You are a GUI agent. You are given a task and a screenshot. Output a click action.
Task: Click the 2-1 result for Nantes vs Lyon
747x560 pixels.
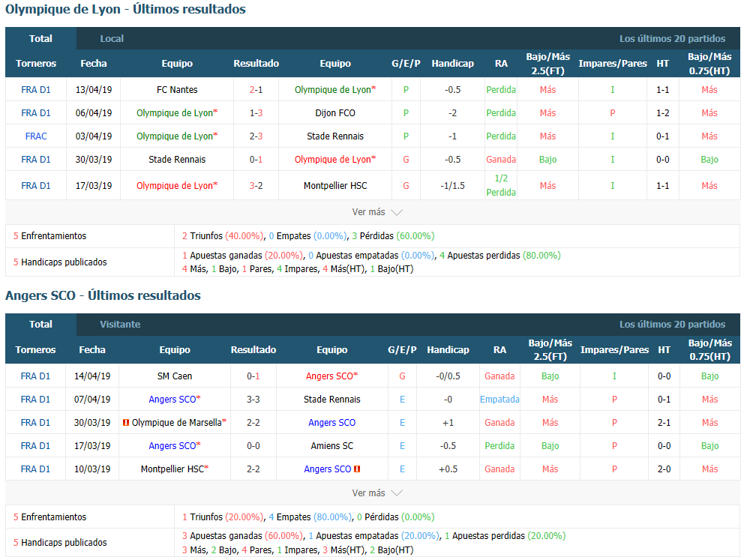pyautogui.click(x=256, y=89)
